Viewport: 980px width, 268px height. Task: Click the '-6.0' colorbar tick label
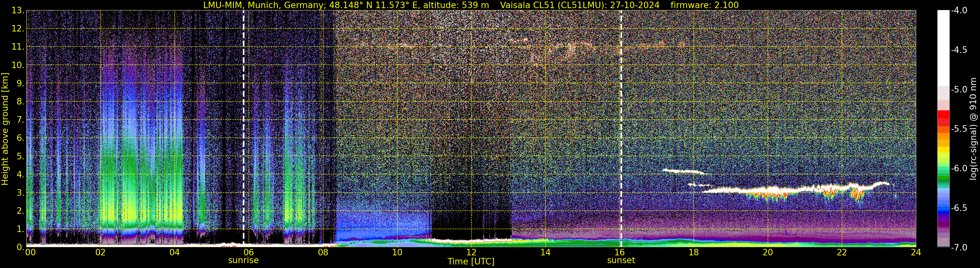coord(959,168)
